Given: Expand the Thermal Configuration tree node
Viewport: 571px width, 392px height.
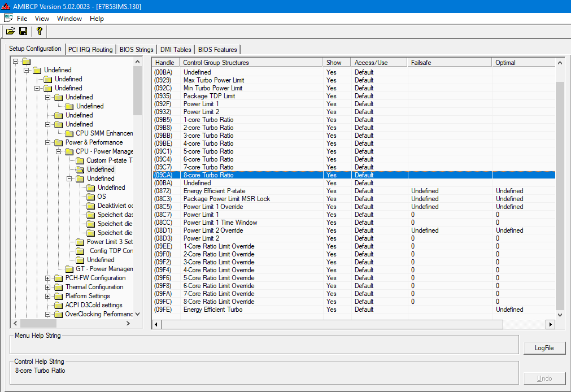Looking at the screenshot, I should 48,287.
